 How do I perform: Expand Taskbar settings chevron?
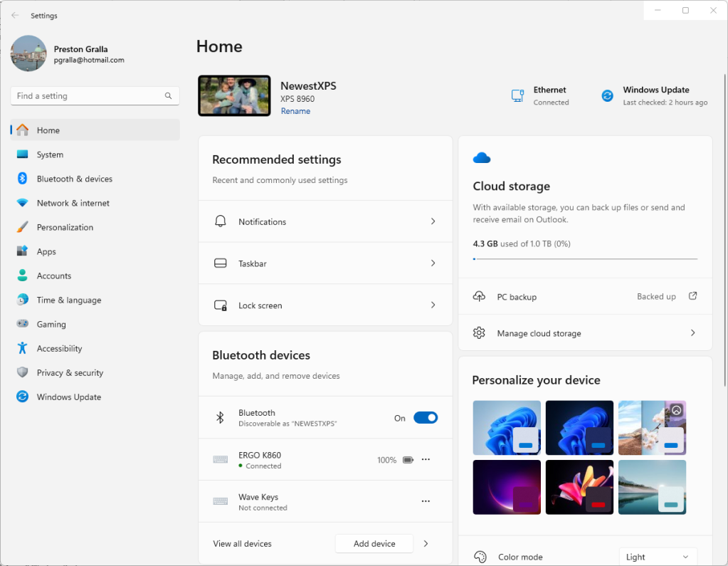(x=433, y=263)
